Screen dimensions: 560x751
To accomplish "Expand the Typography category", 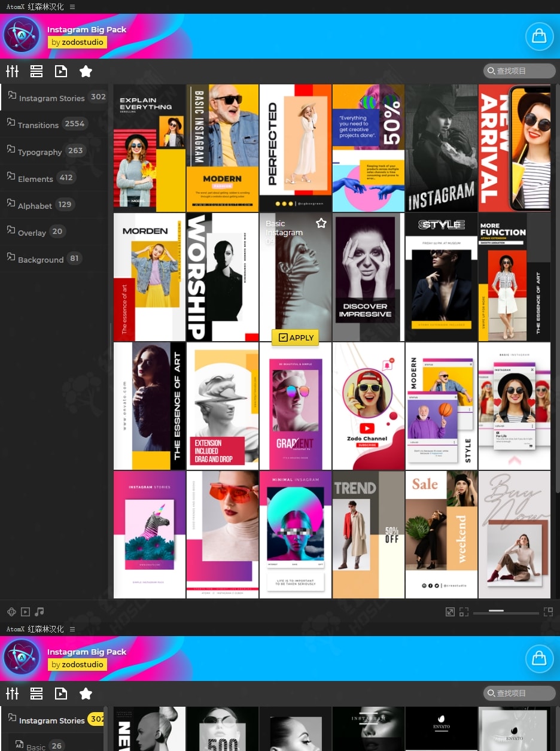I will 54,151.
